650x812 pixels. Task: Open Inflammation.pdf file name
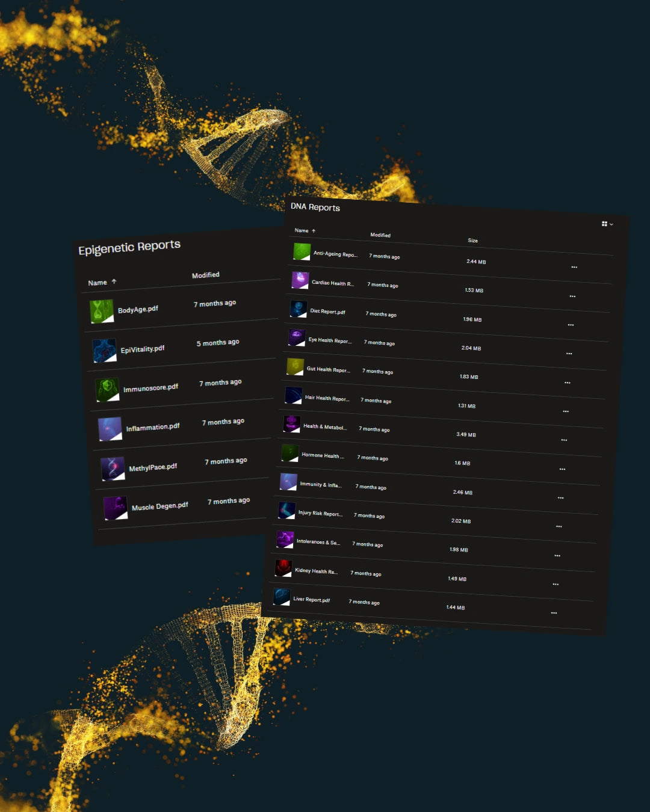153,428
